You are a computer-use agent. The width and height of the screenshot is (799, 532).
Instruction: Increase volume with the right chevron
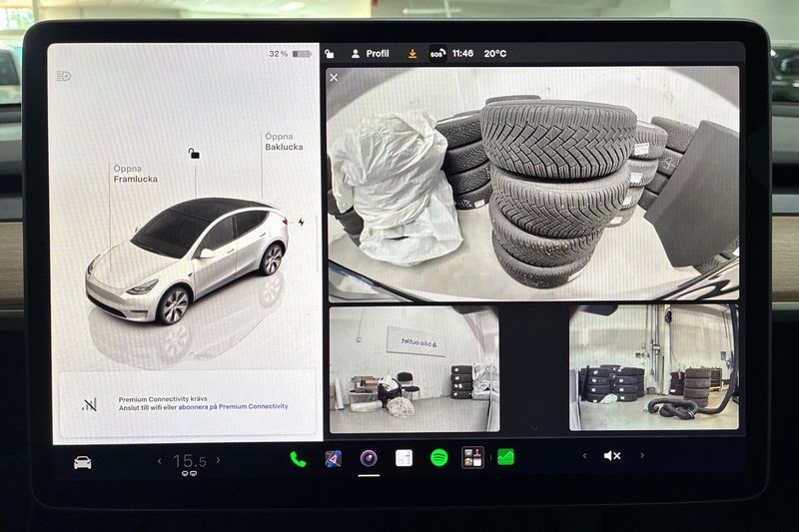point(642,455)
